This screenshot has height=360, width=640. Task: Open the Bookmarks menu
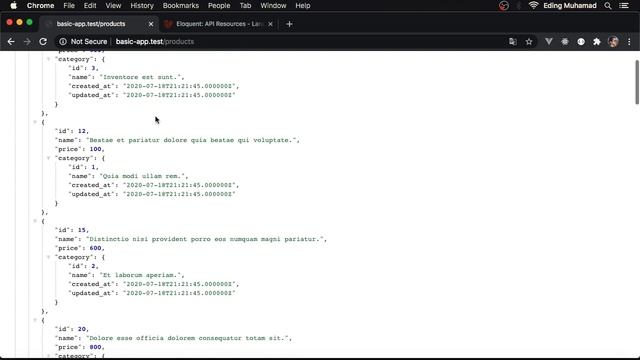point(181,6)
